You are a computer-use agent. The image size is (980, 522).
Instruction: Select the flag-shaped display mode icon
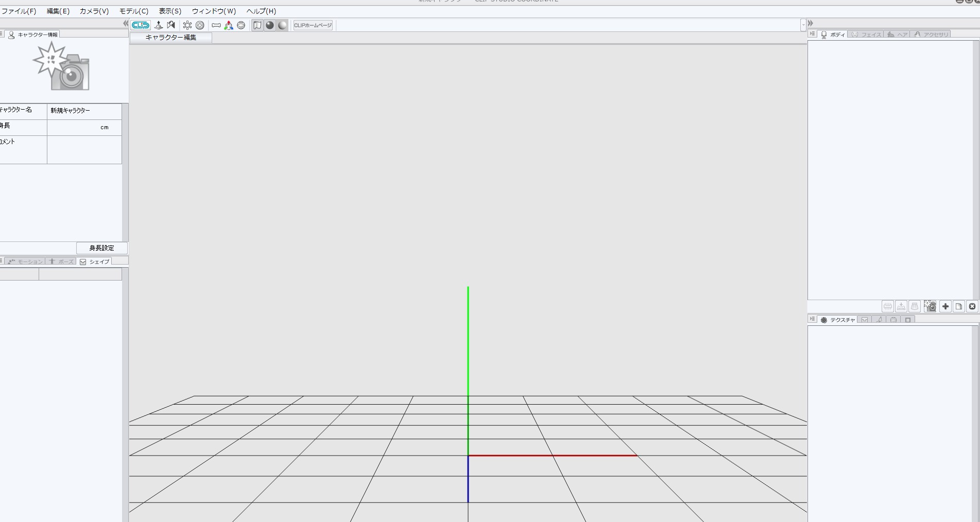(257, 25)
